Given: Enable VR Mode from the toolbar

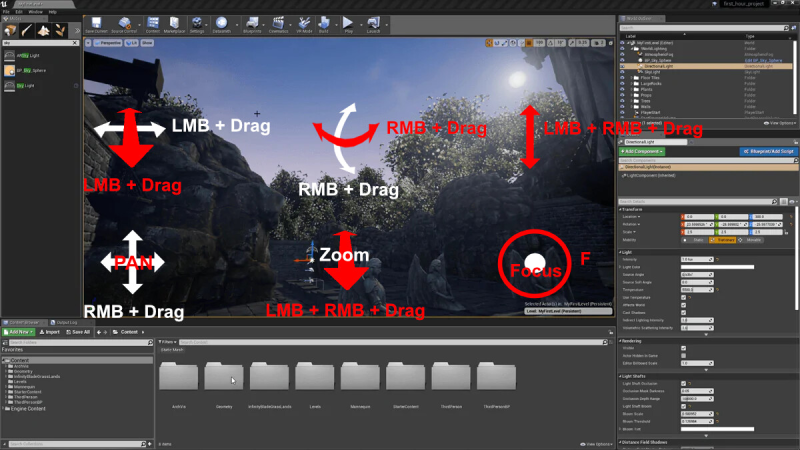Looking at the screenshot, I should coord(304,24).
